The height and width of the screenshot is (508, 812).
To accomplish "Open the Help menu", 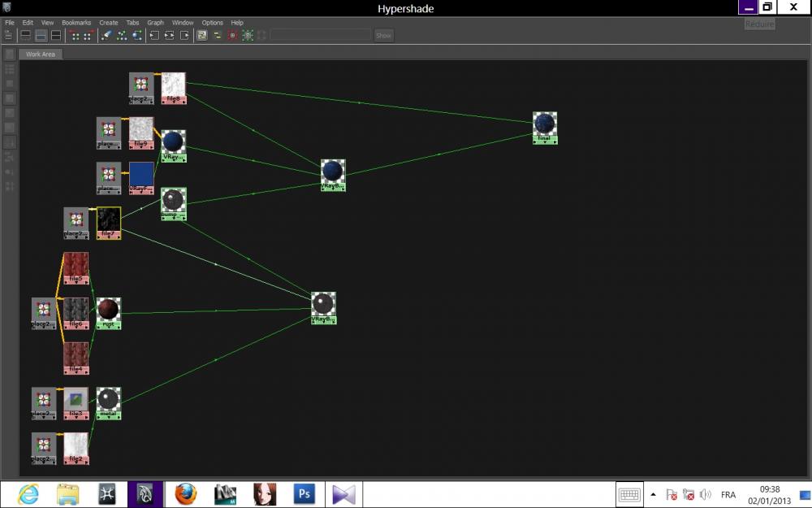I will point(237,23).
